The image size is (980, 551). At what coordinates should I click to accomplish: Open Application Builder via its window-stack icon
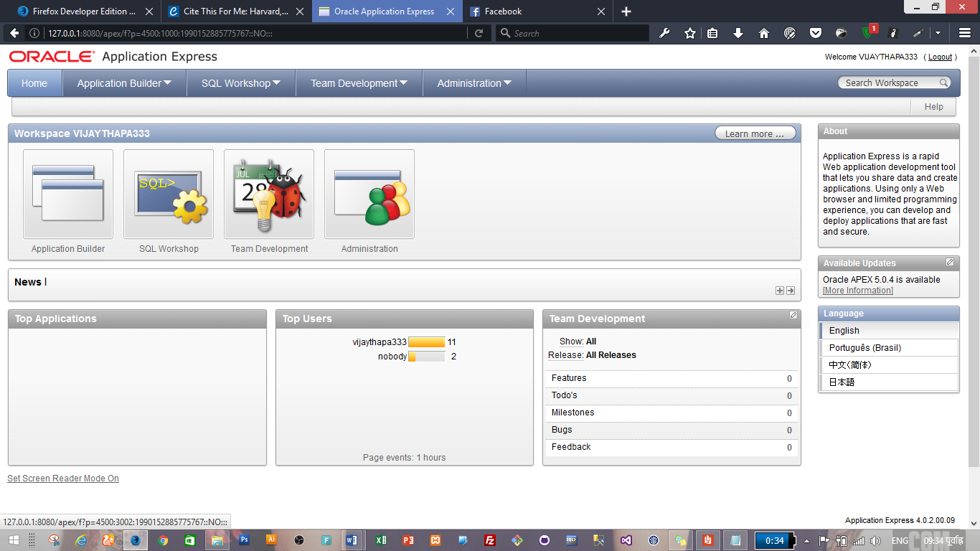point(67,194)
